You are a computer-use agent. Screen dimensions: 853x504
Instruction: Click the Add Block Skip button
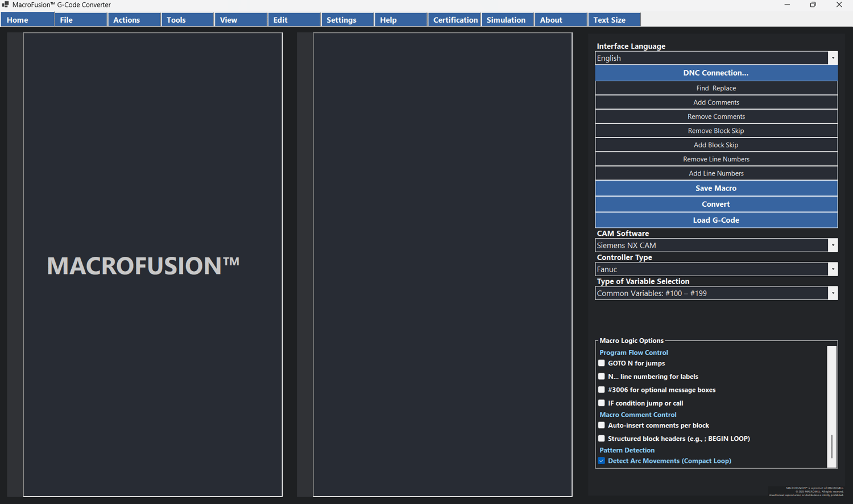716,145
